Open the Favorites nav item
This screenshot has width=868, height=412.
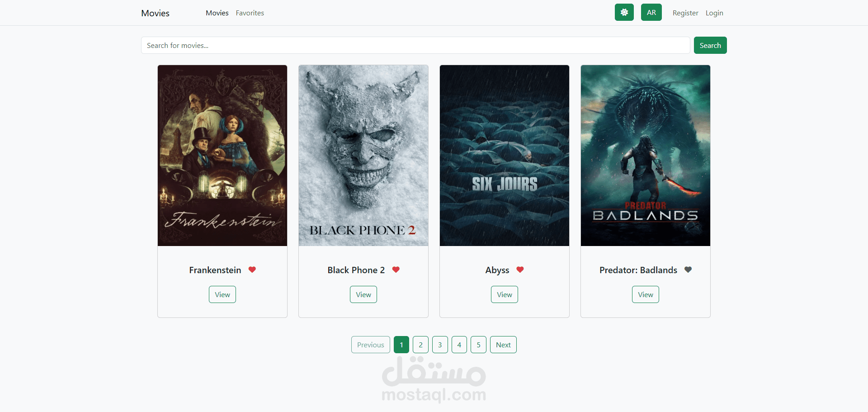(x=250, y=13)
